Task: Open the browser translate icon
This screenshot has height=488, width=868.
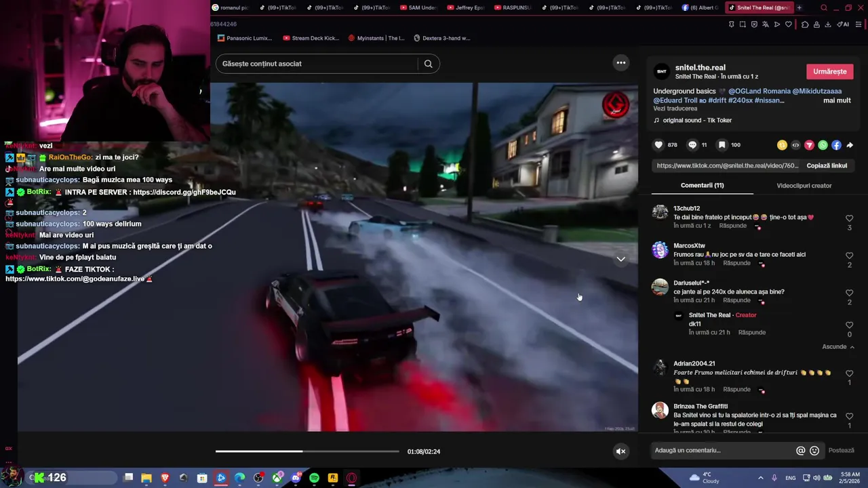Action: [x=766, y=24]
